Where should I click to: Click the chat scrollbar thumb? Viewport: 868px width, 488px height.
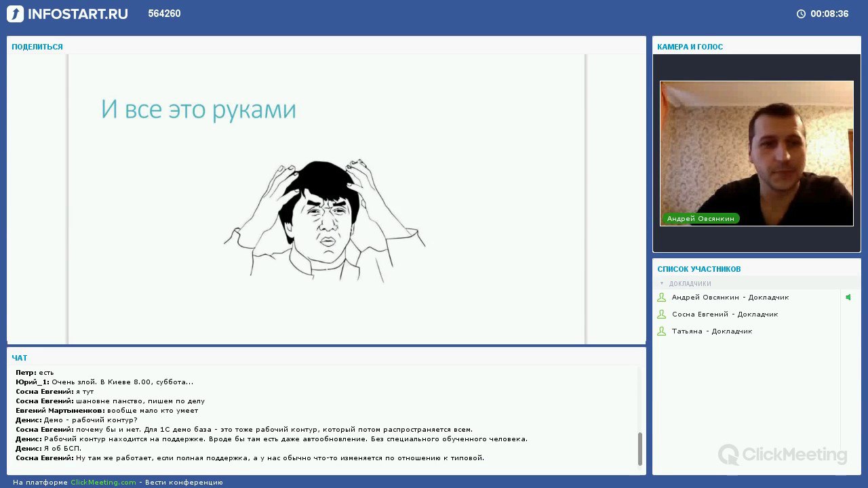639,449
